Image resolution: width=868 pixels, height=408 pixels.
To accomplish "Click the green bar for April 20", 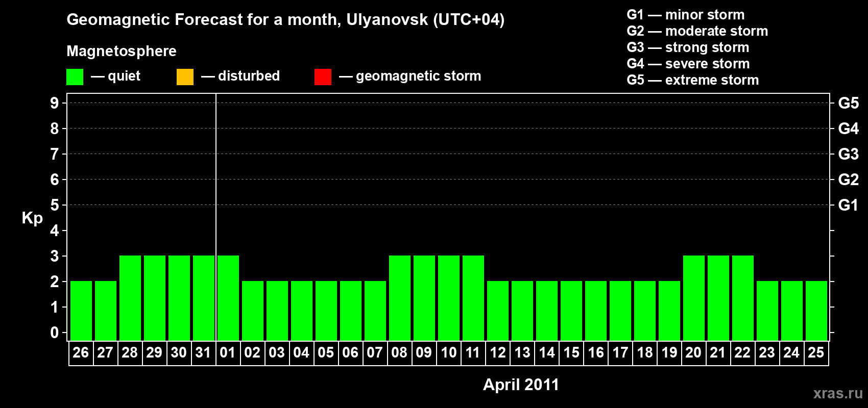I will [694, 298].
